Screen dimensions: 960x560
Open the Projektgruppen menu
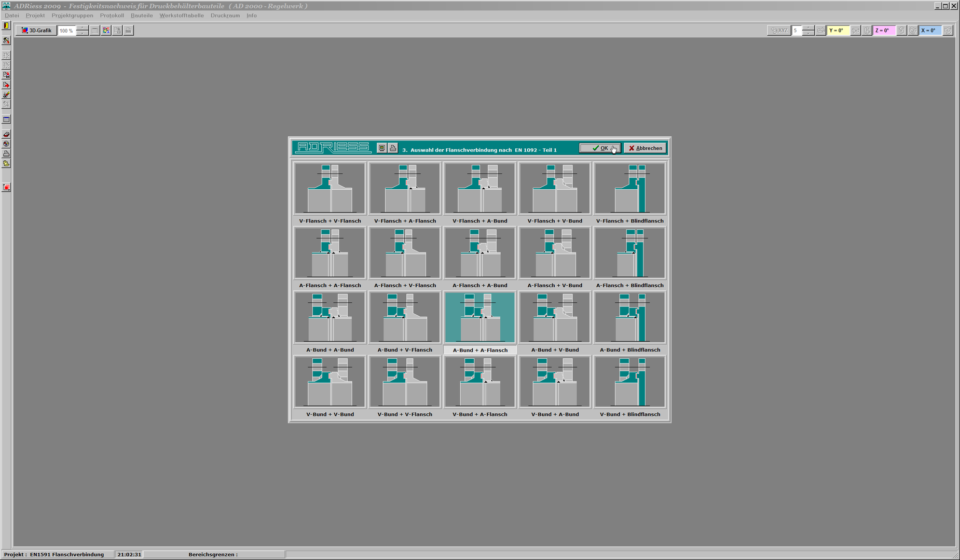[x=72, y=16]
